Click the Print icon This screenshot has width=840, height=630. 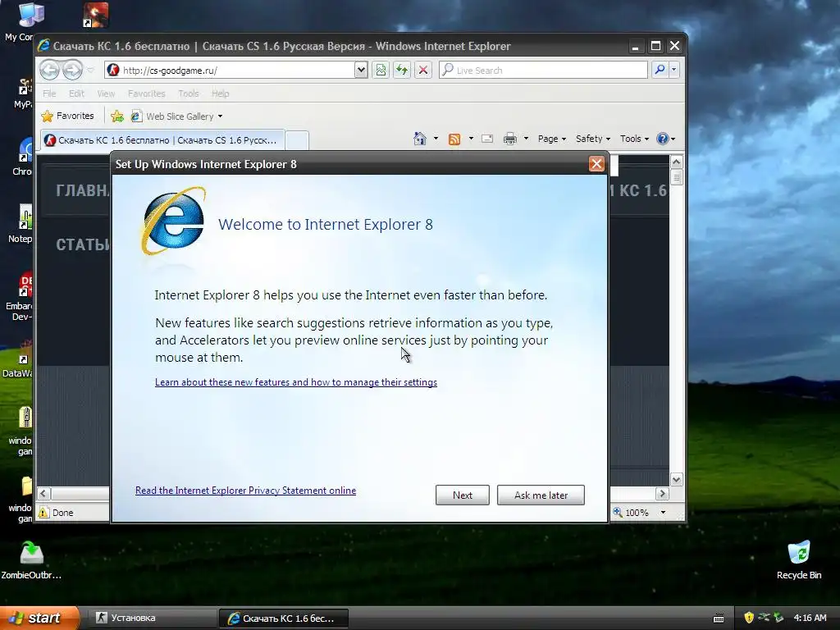point(510,139)
